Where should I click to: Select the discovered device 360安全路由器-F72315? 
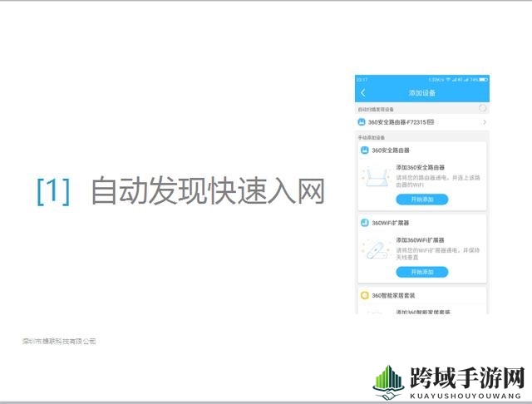pos(421,122)
